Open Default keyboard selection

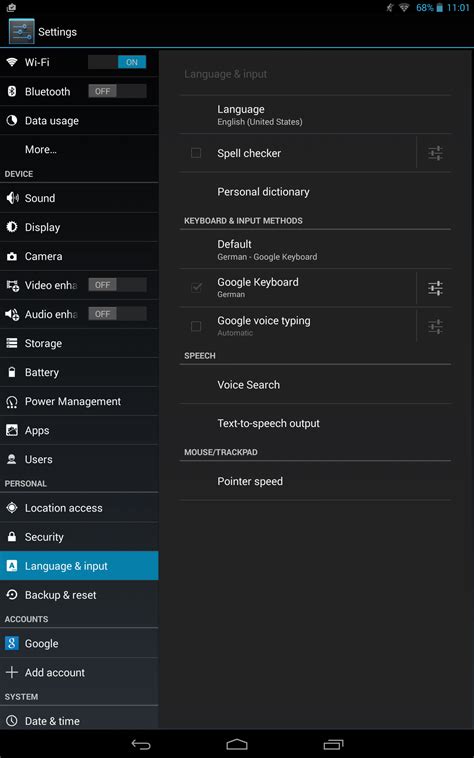[315, 250]
